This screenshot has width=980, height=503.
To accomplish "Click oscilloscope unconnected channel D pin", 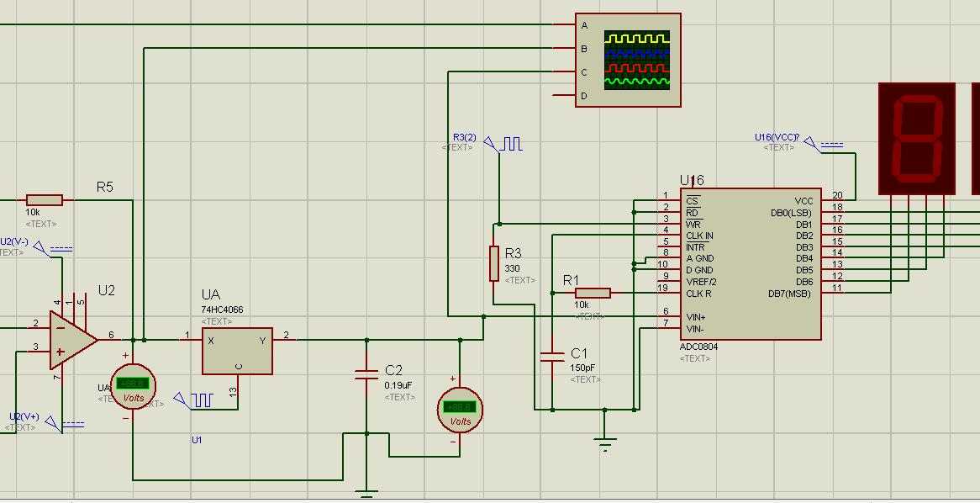I will pos(564,96).
